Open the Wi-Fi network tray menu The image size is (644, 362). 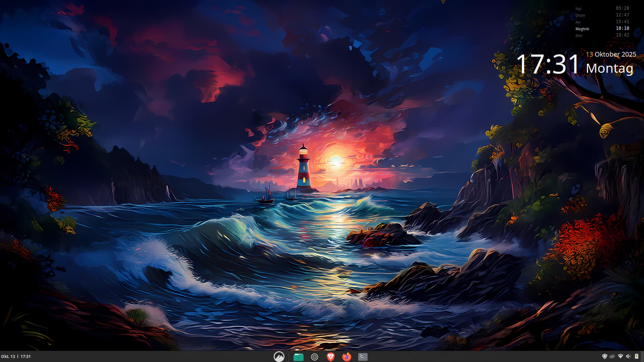click(x=620, y=356)
